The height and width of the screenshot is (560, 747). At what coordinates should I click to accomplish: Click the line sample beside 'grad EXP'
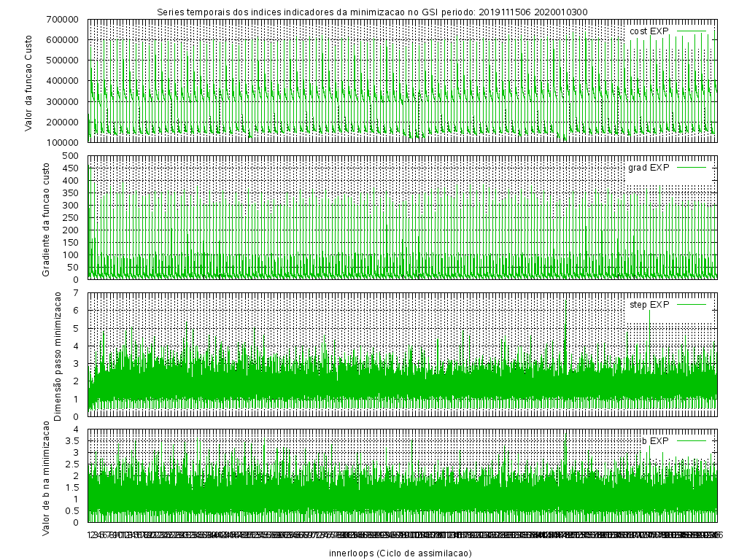(x=693, y=168)
